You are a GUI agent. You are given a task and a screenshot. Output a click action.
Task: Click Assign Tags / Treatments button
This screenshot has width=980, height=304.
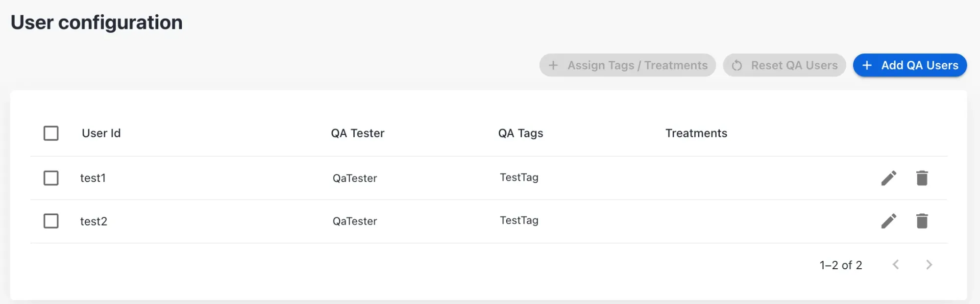pos(628,65)
